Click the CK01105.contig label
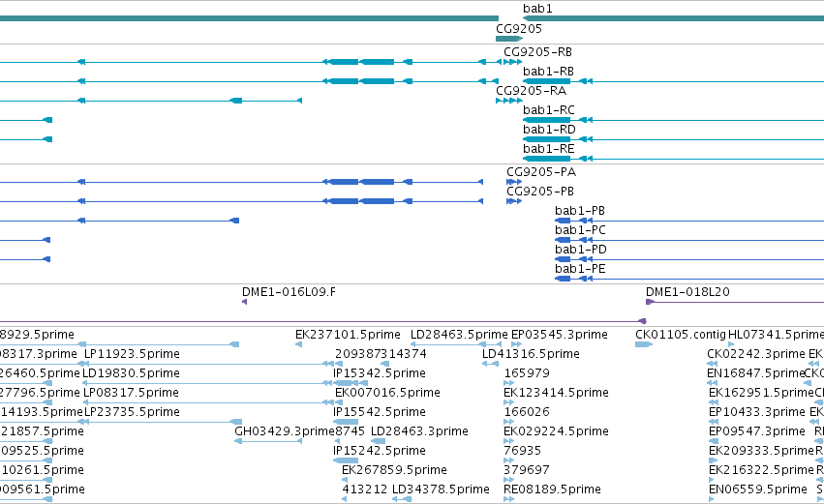The width and height of the screenshot is (824, 504). (681, 335)
